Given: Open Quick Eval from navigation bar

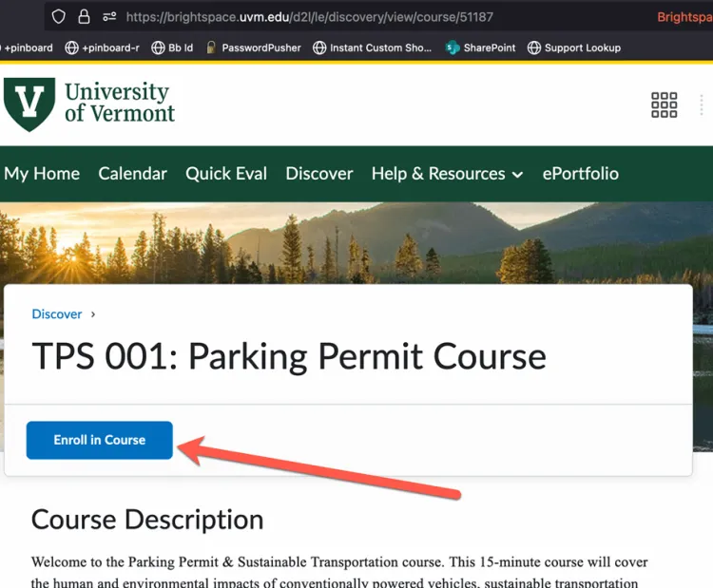Looking at the screenshot, I should point(226,174).
